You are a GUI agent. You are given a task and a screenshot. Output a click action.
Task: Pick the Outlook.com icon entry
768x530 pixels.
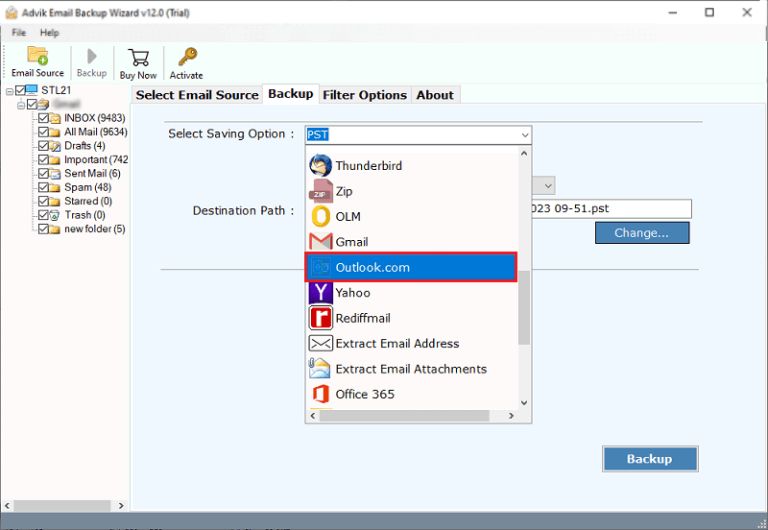(x=320, y=267)
